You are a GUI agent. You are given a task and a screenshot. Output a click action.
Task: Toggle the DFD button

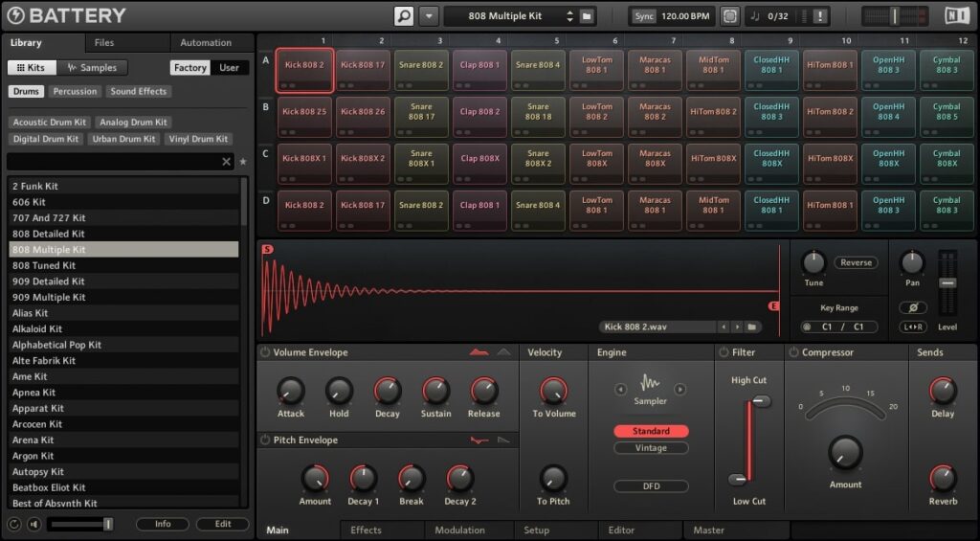(651, 486)
